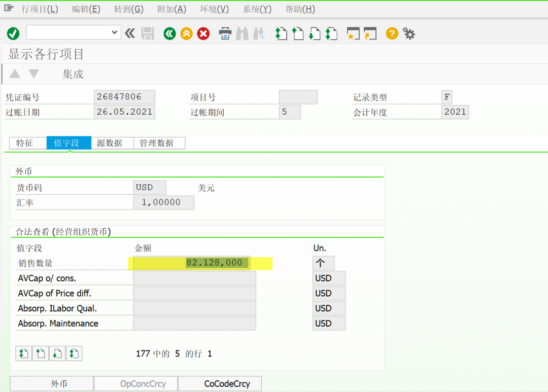
Task: Click value field first page icon at bottom
Action: coord(24,353)
